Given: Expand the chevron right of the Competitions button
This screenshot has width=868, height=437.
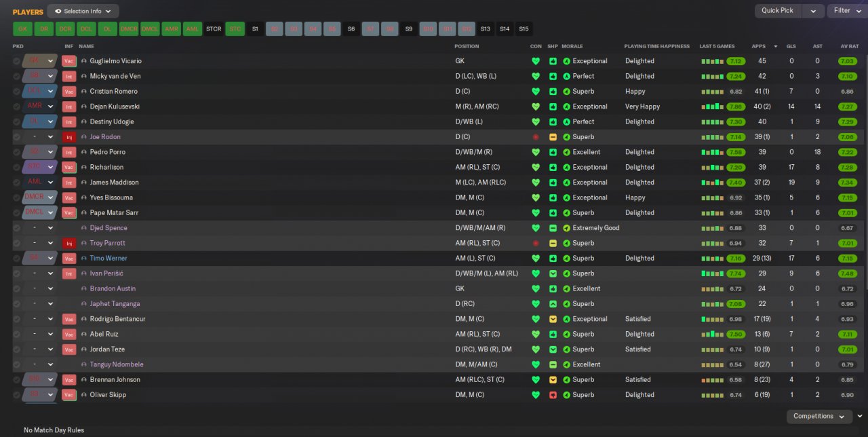Looking at the screenshot, I should (x=860, y=417).
